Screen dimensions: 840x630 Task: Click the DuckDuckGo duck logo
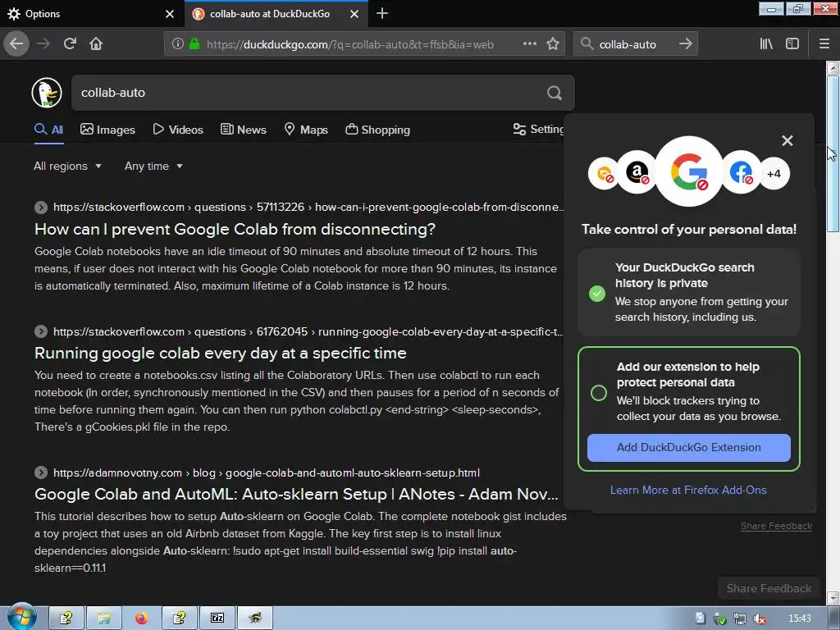coord(47,93)
